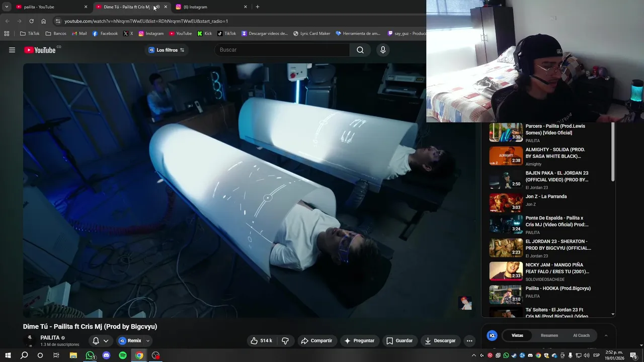Open PAILITA channel avatar

pyautogui.click(x=30, y=340)
